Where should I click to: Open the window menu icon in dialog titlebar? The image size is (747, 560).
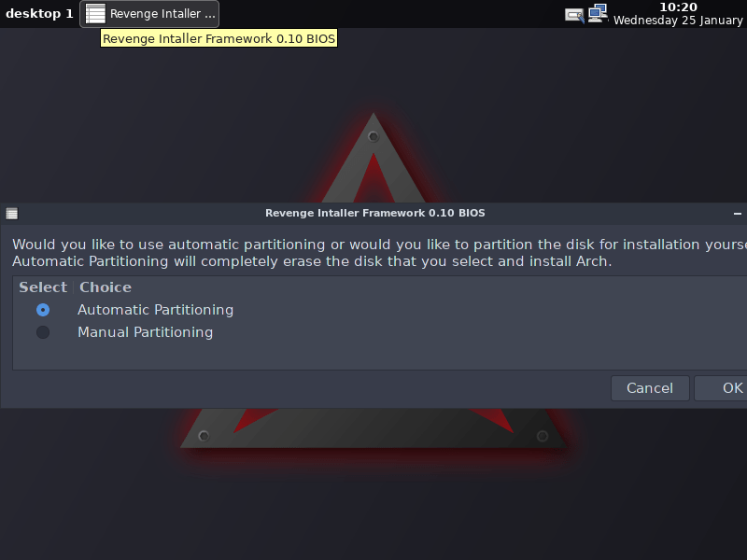click(x=12, y=214)
